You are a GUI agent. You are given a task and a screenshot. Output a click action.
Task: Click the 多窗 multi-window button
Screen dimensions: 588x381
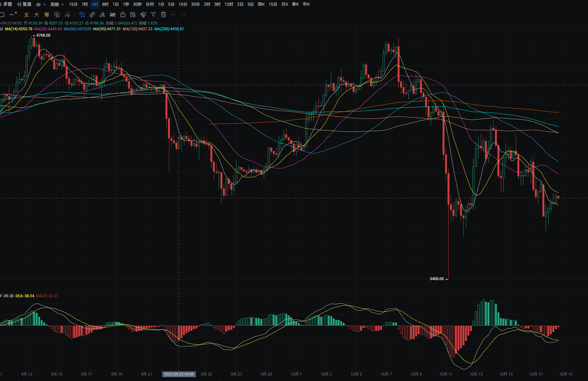click(6, 4)
